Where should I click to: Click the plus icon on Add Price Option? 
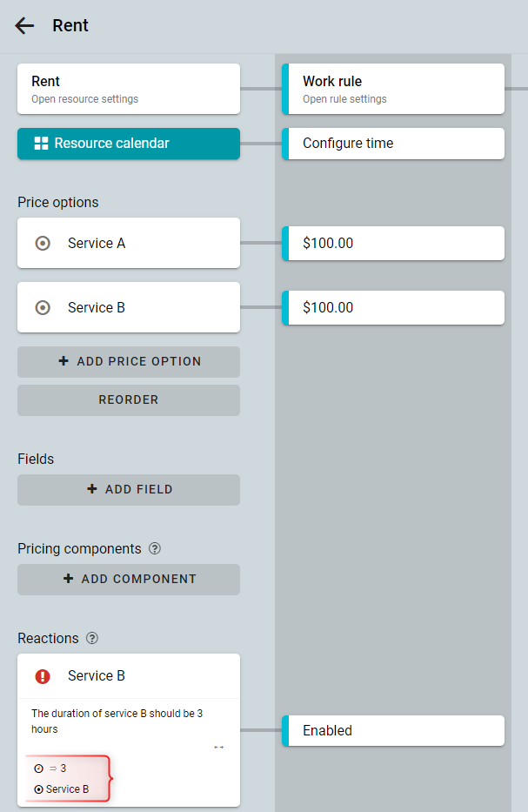click(x=63, y=361)
